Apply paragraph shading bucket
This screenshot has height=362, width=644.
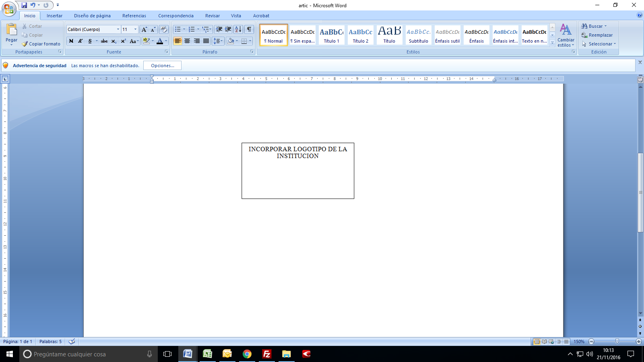231,41
